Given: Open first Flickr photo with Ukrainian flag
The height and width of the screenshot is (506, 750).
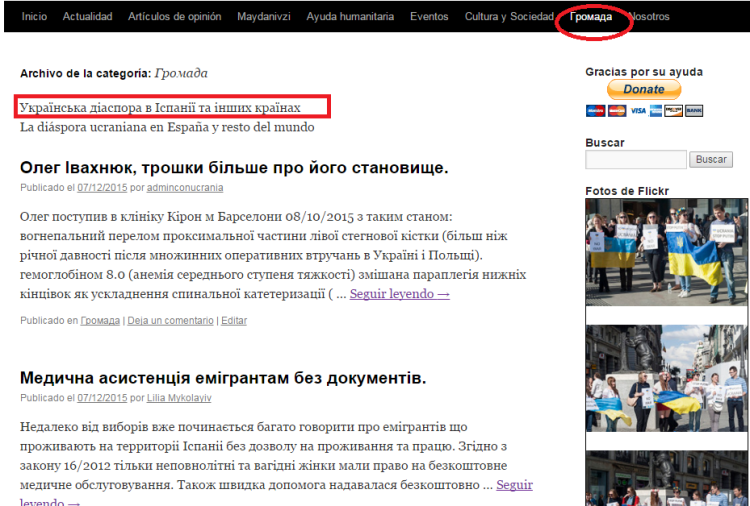Looking at the screenshot, I should 665,252.
